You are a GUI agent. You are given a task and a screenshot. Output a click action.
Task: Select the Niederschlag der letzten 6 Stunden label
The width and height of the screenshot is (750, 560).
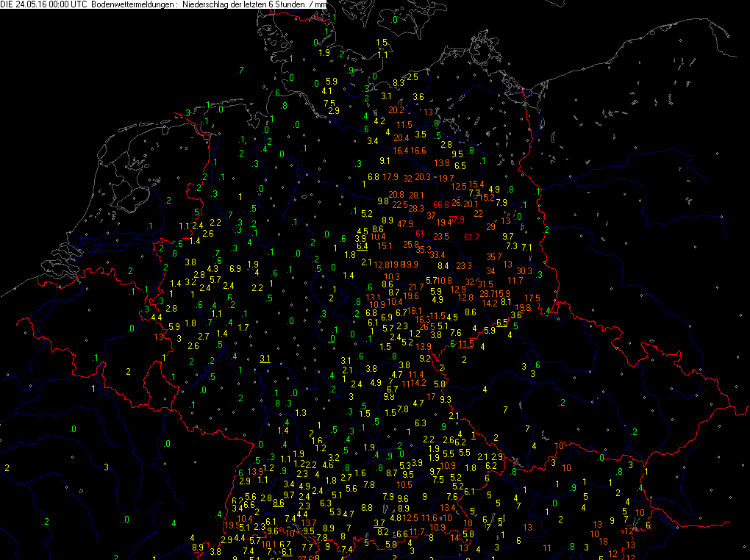point(243,4)
